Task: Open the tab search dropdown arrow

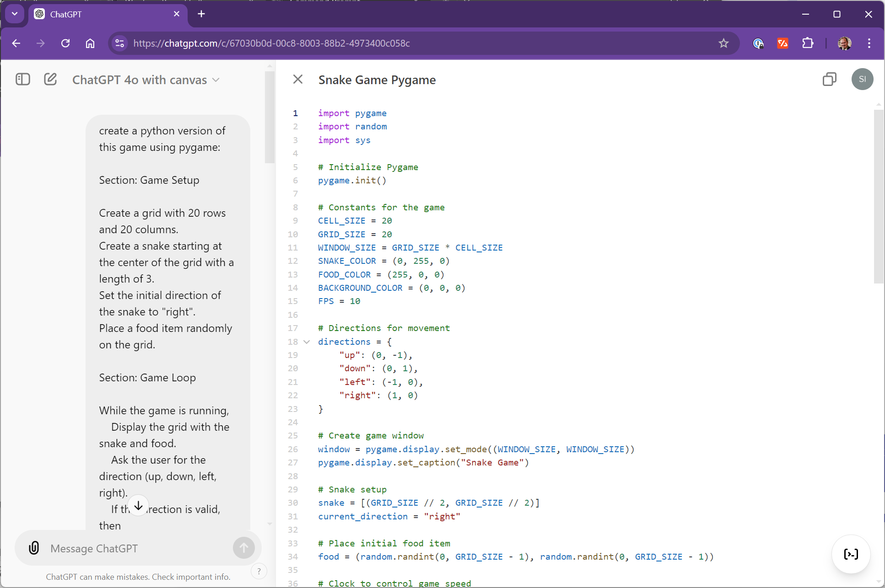Action: tap(15, 14)
